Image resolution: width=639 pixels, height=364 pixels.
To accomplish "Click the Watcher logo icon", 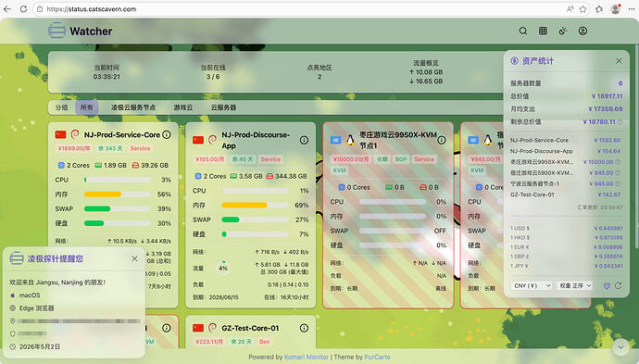I will tap(56, 31).
